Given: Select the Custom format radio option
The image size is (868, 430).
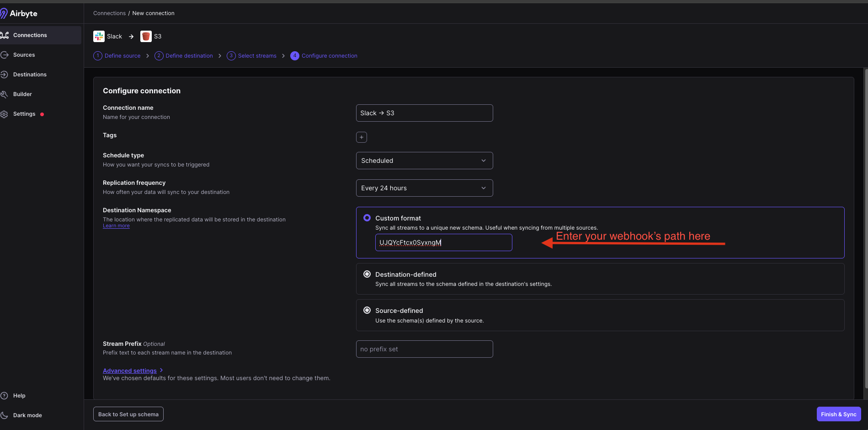Looking at the screenshot, I should [x=367, y=218].
